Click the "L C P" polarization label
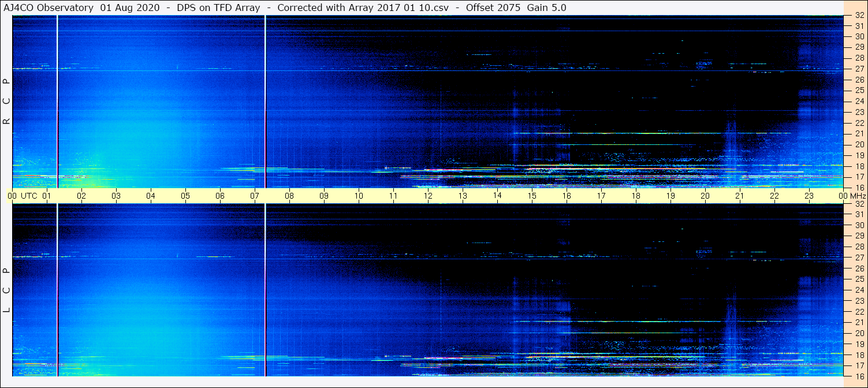Image resolution: width=868 pixels, height=388 pixels. 7,290
